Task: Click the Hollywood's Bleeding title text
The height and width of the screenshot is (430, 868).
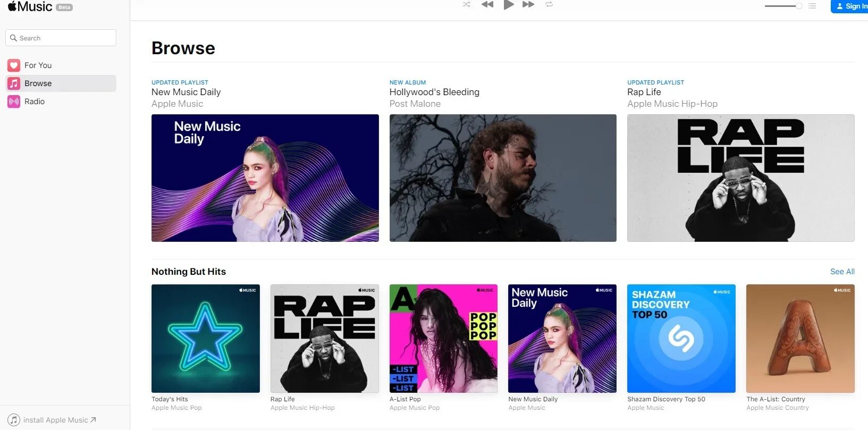Action: 434,92
